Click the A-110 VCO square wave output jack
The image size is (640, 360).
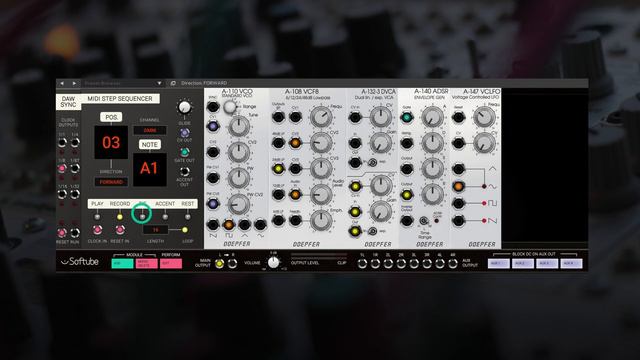coord(229,224)
